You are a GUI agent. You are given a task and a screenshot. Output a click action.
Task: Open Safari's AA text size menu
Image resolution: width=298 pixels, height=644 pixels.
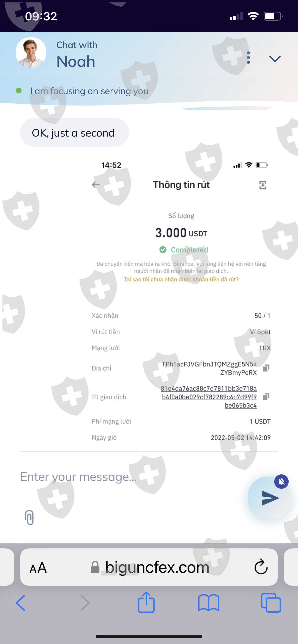coord(38,568)
